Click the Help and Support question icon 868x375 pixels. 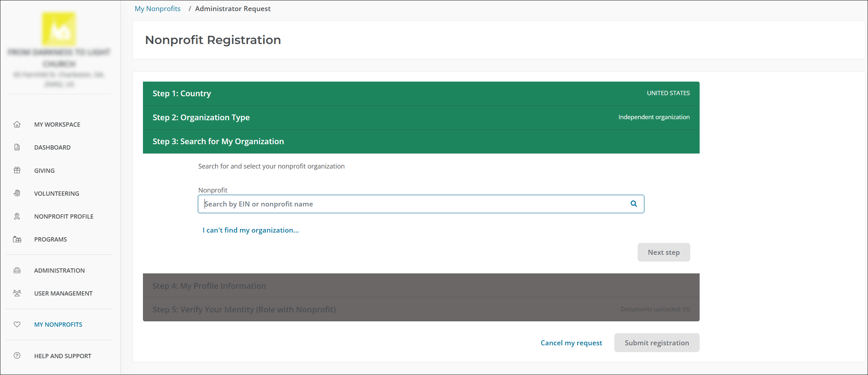click(x=17, y=356)
